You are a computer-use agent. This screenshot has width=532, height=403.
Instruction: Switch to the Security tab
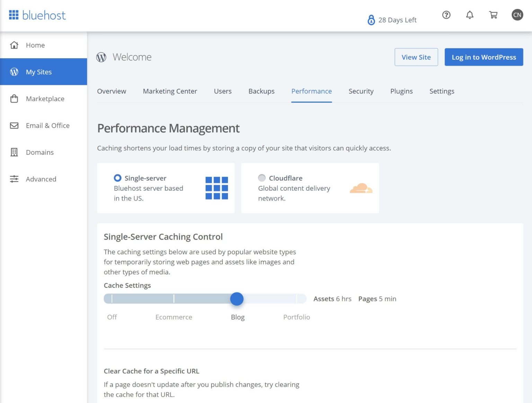[x=361, y=91]
